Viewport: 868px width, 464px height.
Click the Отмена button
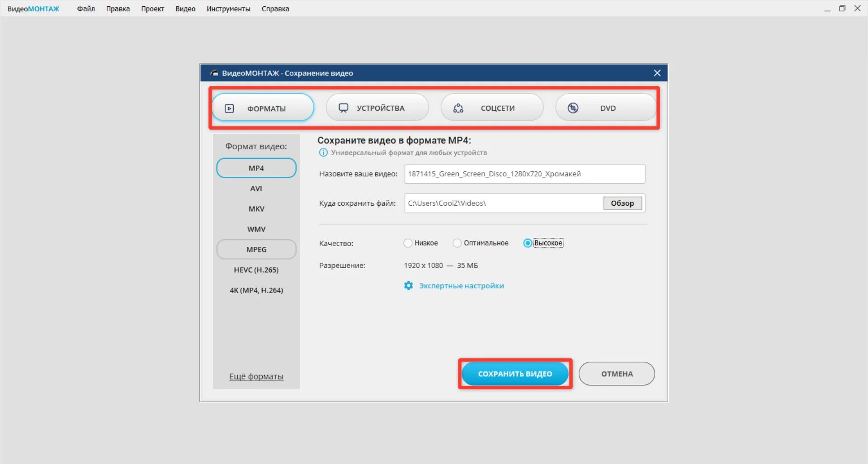click(x=617, y=374)
